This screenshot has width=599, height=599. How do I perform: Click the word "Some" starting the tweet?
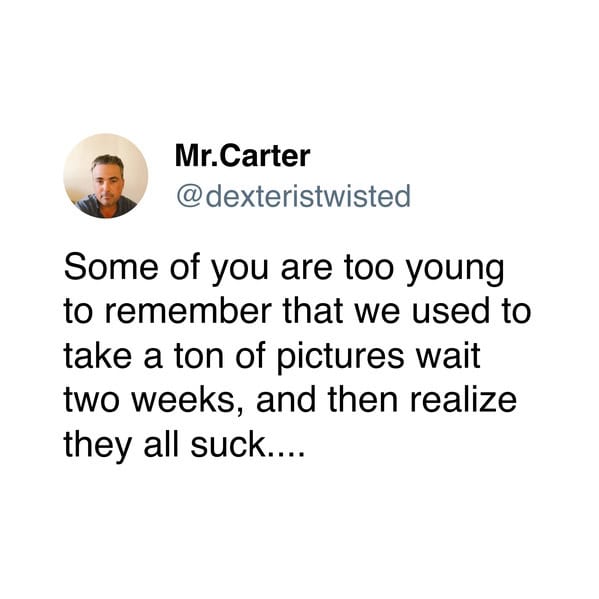pos(111,267)
